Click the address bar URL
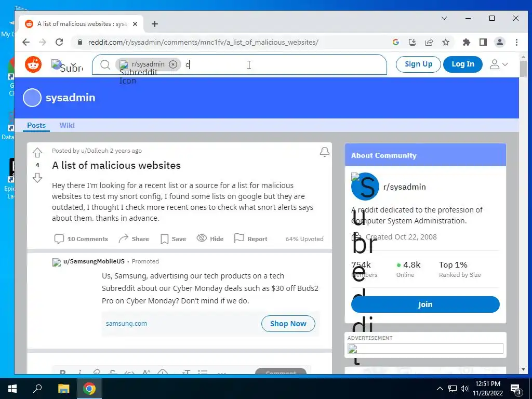This screenshot has height=399, width=532. coord(203,43)
